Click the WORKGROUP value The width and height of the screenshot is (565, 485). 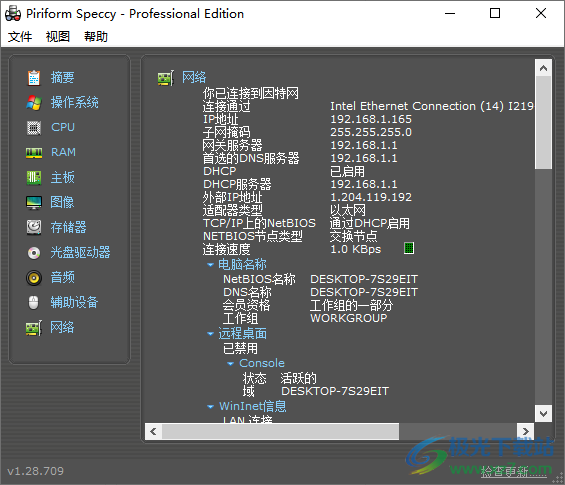click(349, 319)
